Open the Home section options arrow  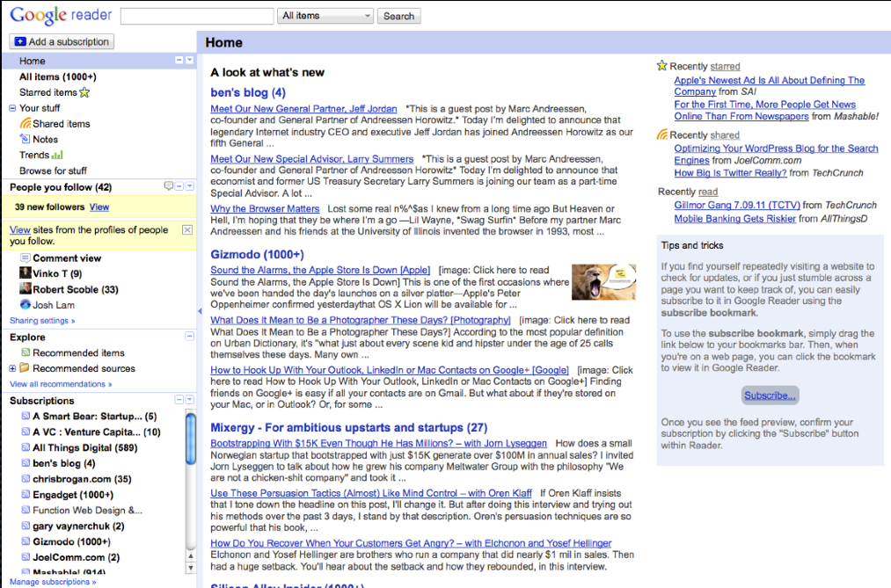[x=190, y=60]
